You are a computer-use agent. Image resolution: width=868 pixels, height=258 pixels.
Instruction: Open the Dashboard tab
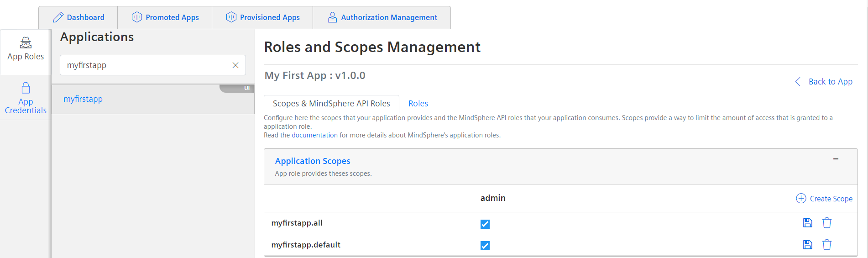[x=78, y=17]
